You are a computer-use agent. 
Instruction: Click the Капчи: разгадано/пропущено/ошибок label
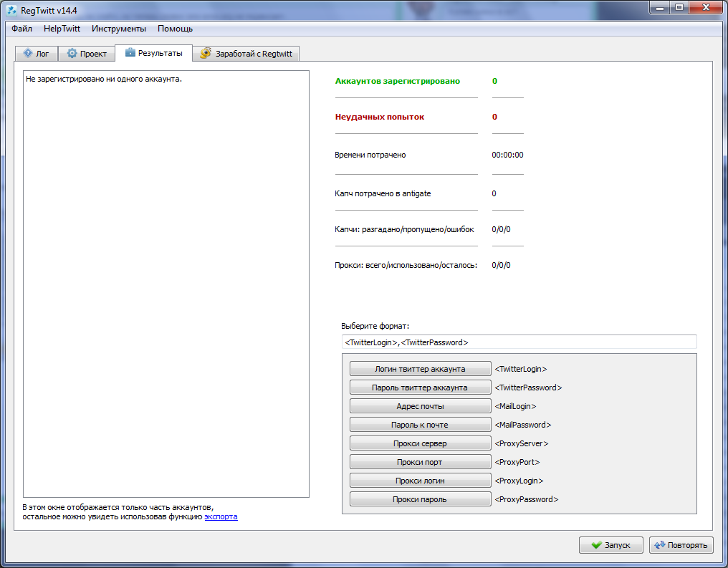[x=404, y=229]
